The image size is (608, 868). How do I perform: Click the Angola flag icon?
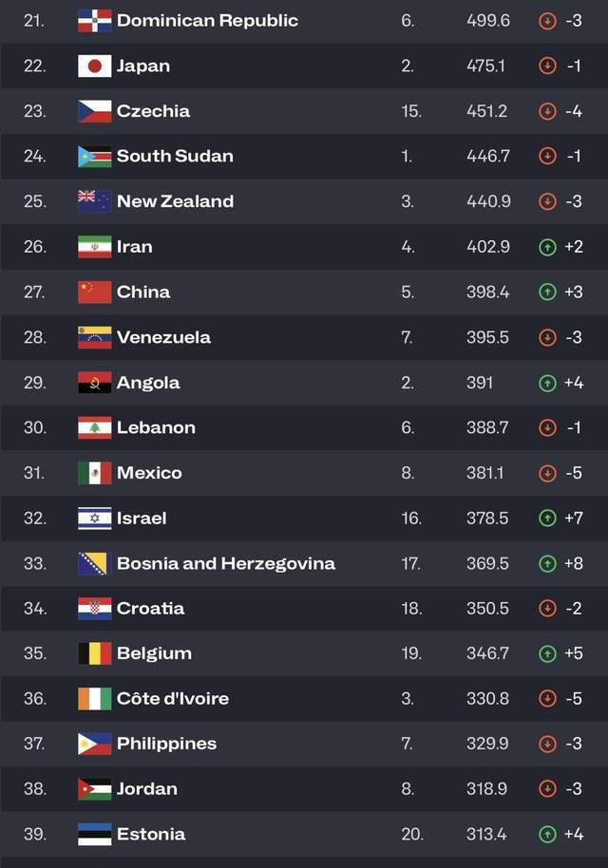click(x=95, y=383)
